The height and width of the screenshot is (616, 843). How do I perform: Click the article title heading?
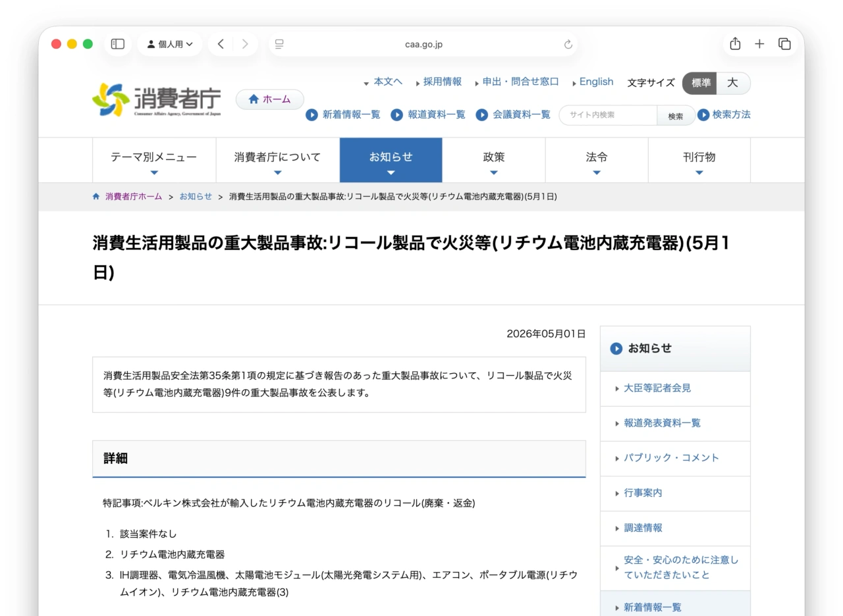[411, 257]
